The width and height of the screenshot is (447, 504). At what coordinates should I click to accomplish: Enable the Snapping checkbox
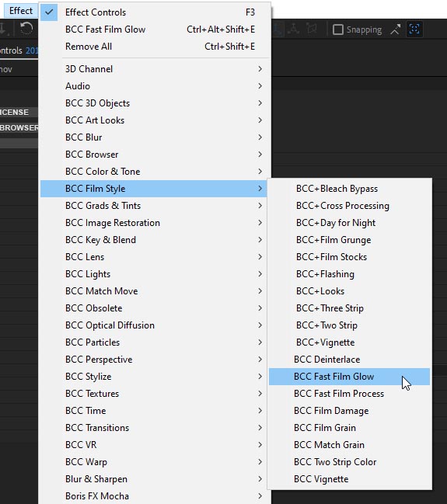pos(338,30)
